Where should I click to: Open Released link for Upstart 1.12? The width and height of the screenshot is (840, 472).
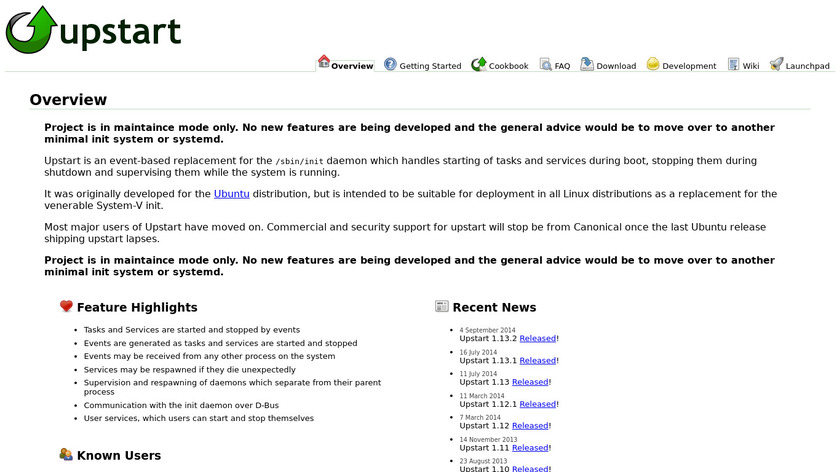pos(530,426)
